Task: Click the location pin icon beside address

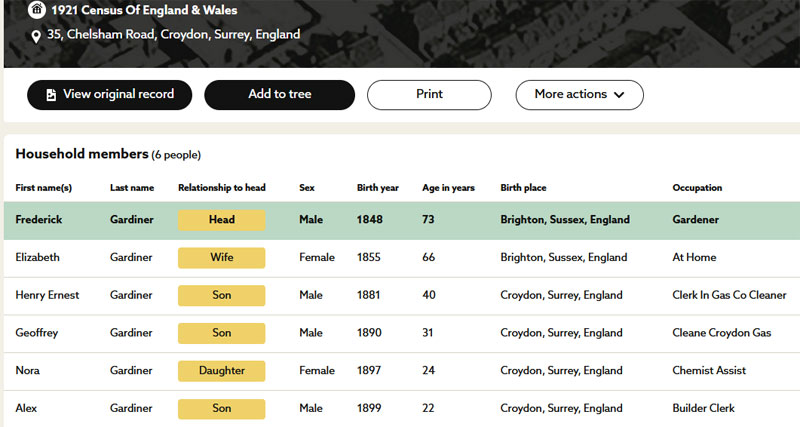Action: 37,36
